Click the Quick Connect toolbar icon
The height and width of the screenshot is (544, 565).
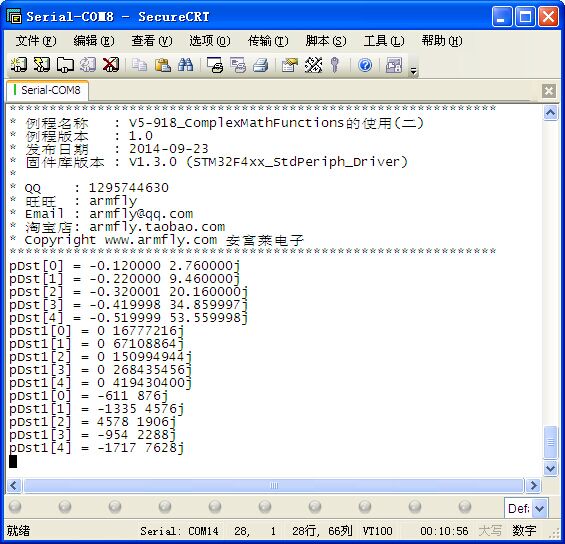42,65
